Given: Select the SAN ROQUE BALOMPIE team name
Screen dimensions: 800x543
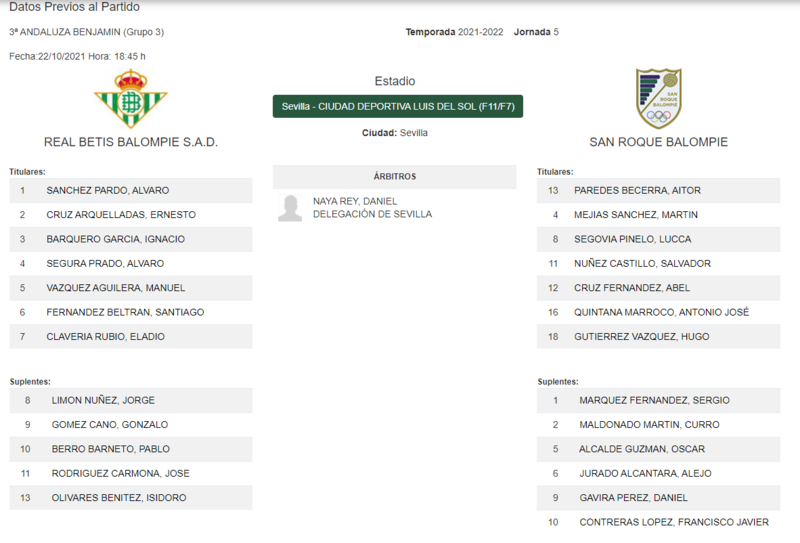Looking at the screenshot, I should click(658, 142).
